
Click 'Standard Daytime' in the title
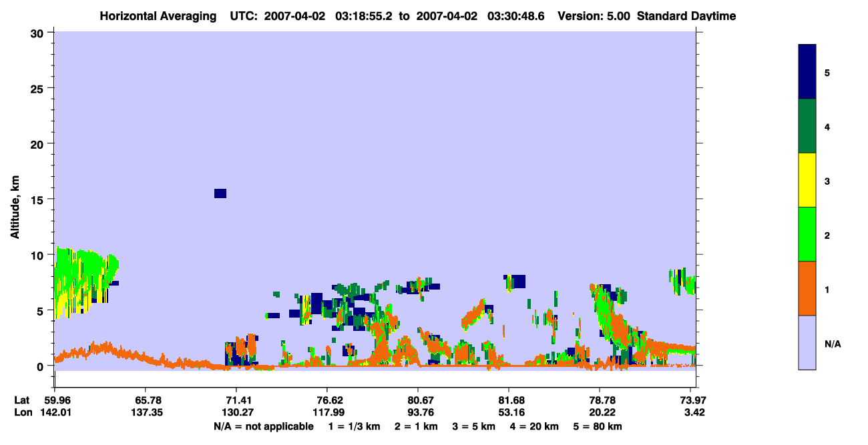click(x=686, y=16)
